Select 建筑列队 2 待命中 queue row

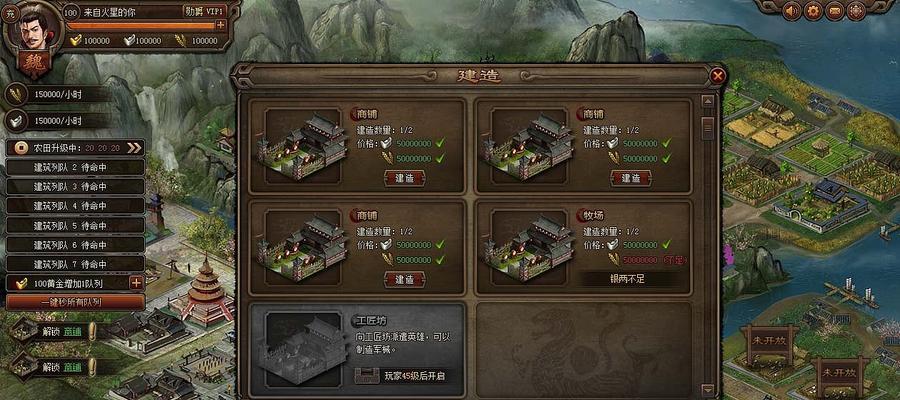(75, 168)
